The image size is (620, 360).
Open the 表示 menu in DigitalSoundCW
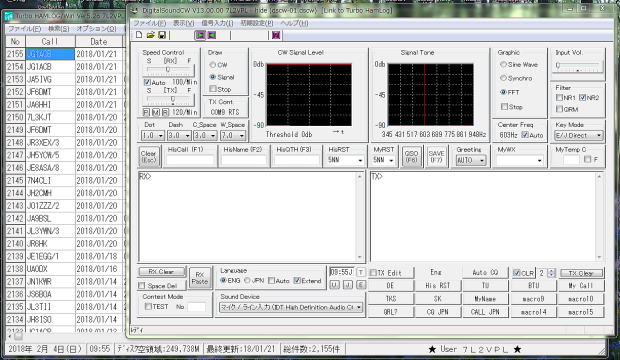click(183, 23)
